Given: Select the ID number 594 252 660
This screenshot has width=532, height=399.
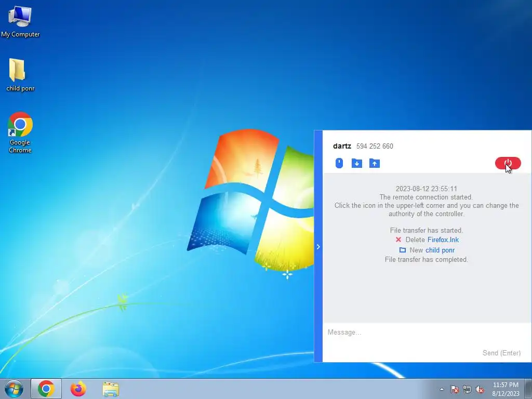Looking at the screenshot, I should coord(375,146).
